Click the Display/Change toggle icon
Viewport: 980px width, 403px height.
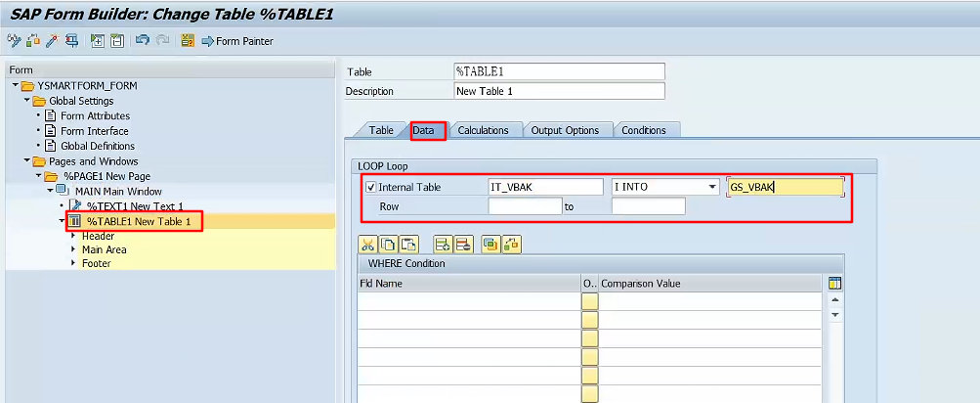click(x=13, y=41)
